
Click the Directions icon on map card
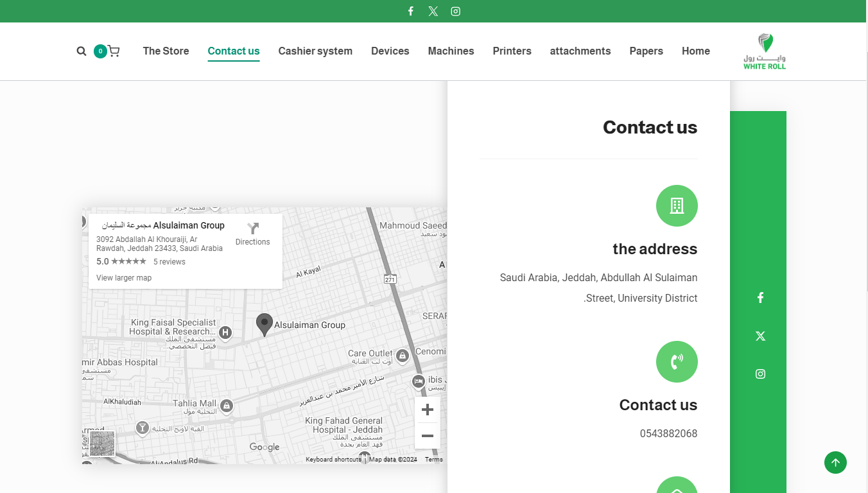click(x=253, y=230)
